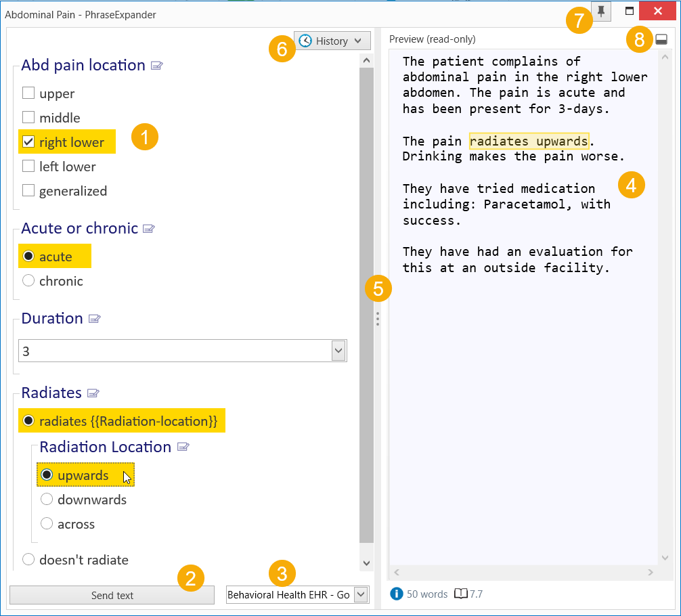The image size is (681, 616).
Task: Click the 'Radiation Location' heading
Action: 106,447
